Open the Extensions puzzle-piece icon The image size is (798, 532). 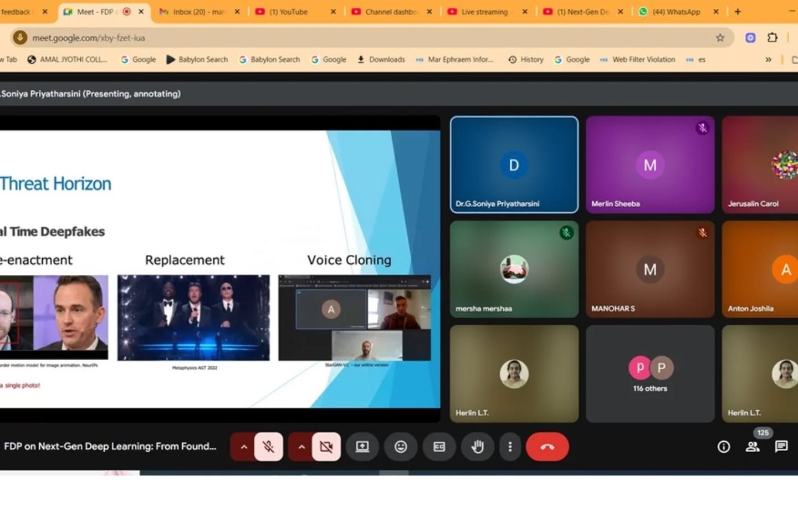[773, 38]
